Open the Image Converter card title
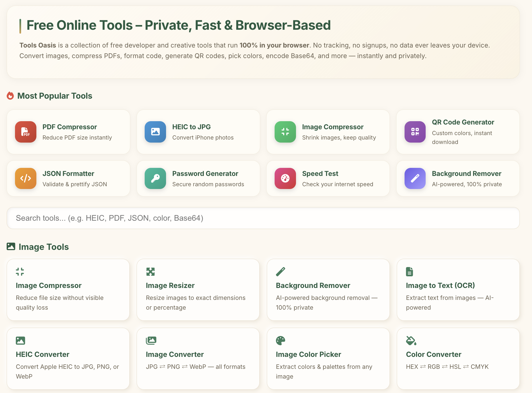 point(175,354)
